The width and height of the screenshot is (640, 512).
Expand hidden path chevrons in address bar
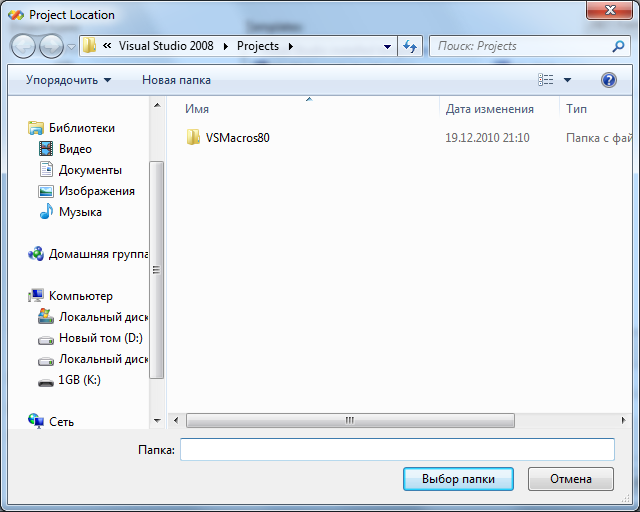(x=107, y=46)
